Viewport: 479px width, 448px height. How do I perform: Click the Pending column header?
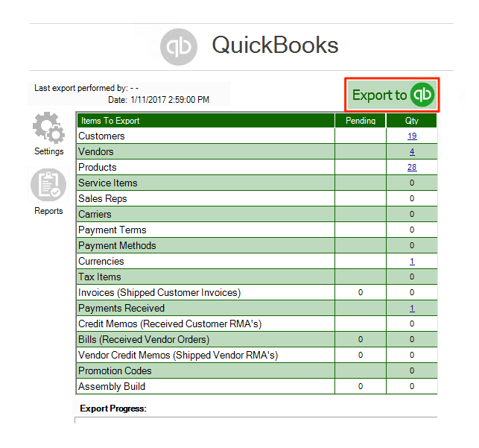(x=361, y=121)
